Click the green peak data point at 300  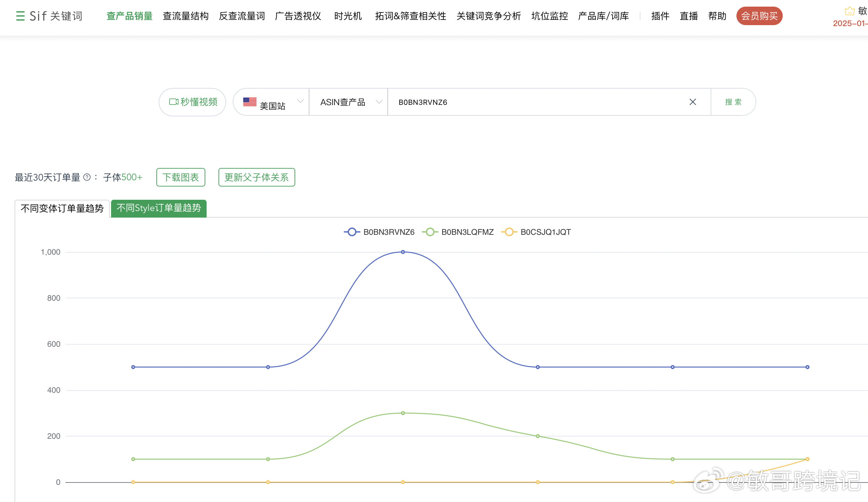pyautogui.click(x=403, y=413)
